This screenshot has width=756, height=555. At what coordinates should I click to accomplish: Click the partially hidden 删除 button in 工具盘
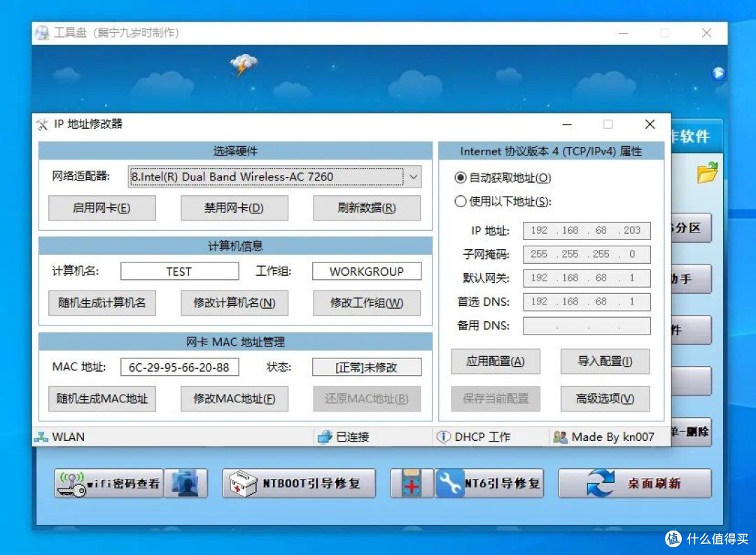tap(691, 432)
